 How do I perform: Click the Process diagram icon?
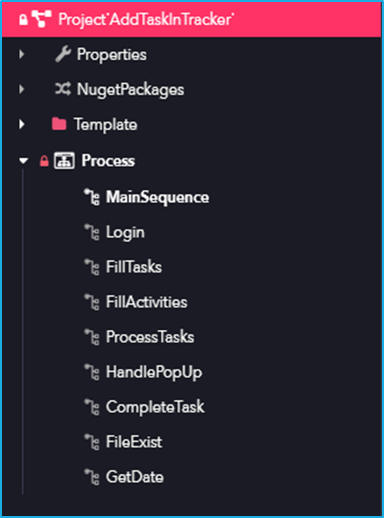64,161
